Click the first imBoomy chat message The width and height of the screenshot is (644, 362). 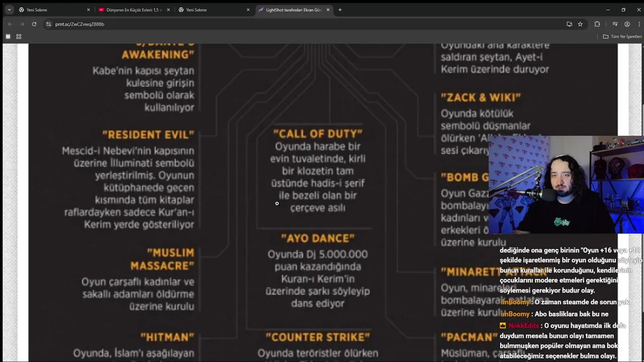click(x=565, y=302)
